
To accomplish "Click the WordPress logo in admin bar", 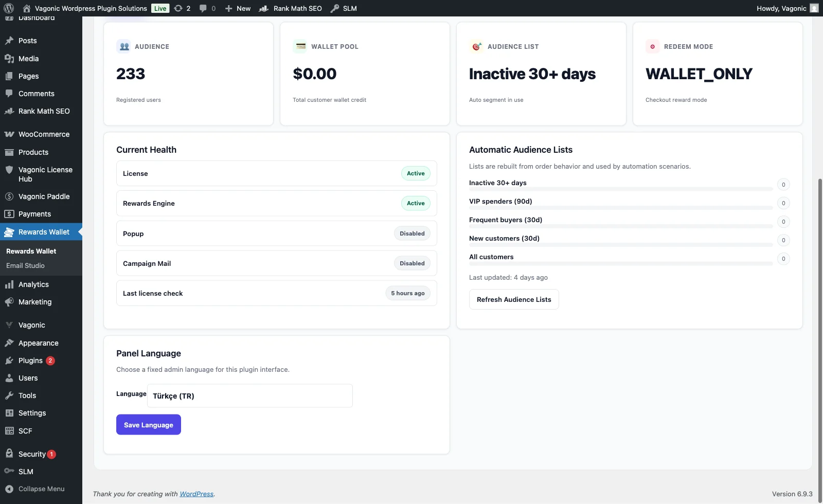I will point(9,8).
